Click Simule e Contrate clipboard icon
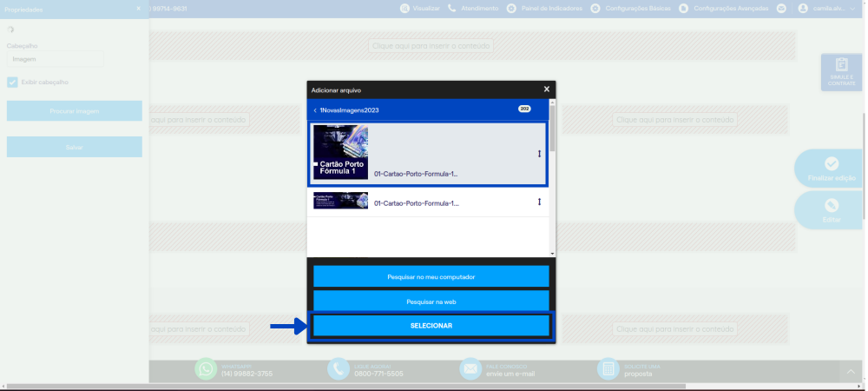This screenshot has height=391, width=868. click(x=842, y=65)
